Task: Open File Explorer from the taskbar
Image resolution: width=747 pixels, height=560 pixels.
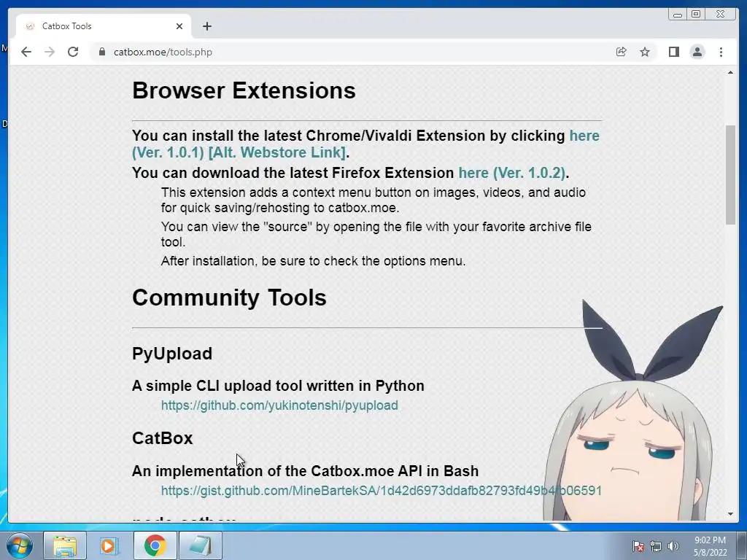Action: point(65,545)
